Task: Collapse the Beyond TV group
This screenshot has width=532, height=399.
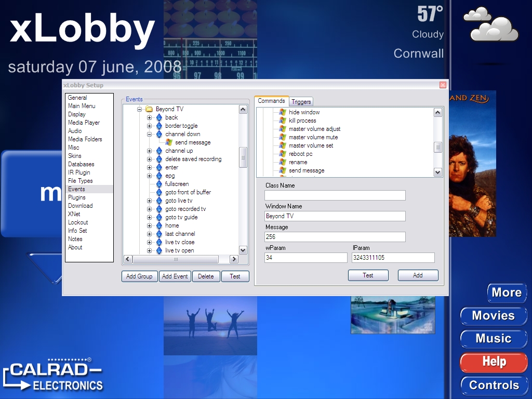Action: (x=139, y=109)
